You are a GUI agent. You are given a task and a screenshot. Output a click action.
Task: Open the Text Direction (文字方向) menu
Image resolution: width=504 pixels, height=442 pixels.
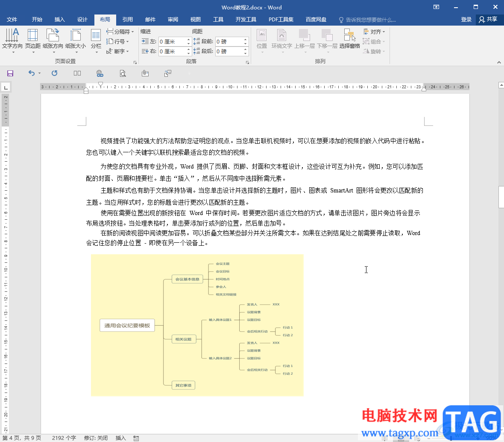[x=12, y=41]
